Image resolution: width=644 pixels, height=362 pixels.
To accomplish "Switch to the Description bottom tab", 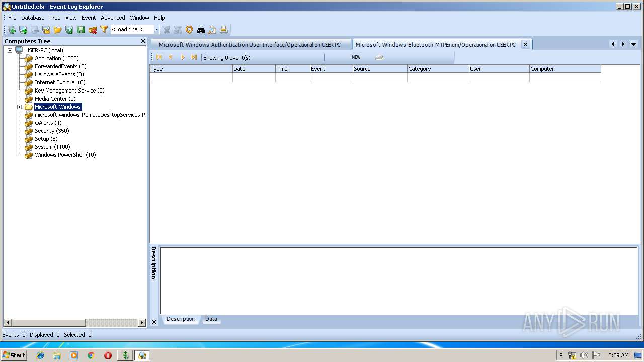I will click(181, 319).
